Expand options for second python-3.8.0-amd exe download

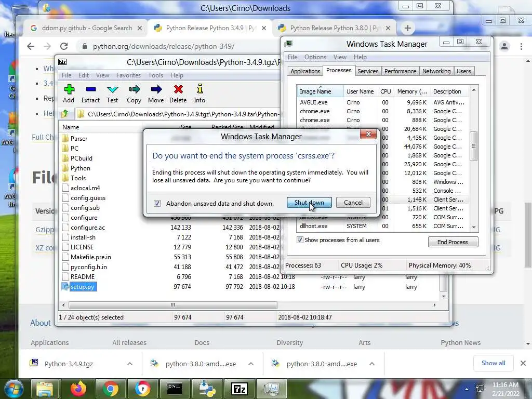point(372,364)
